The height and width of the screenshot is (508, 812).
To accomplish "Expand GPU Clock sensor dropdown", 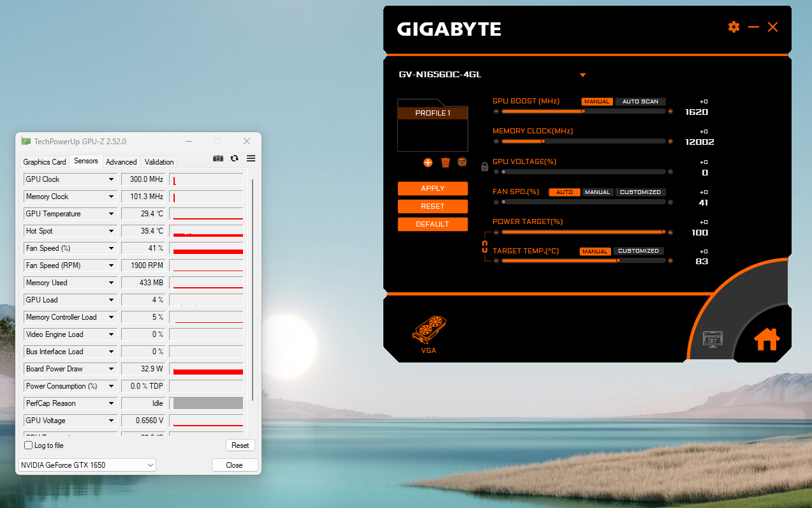I will pyautogui.click(x=112, y=179).
